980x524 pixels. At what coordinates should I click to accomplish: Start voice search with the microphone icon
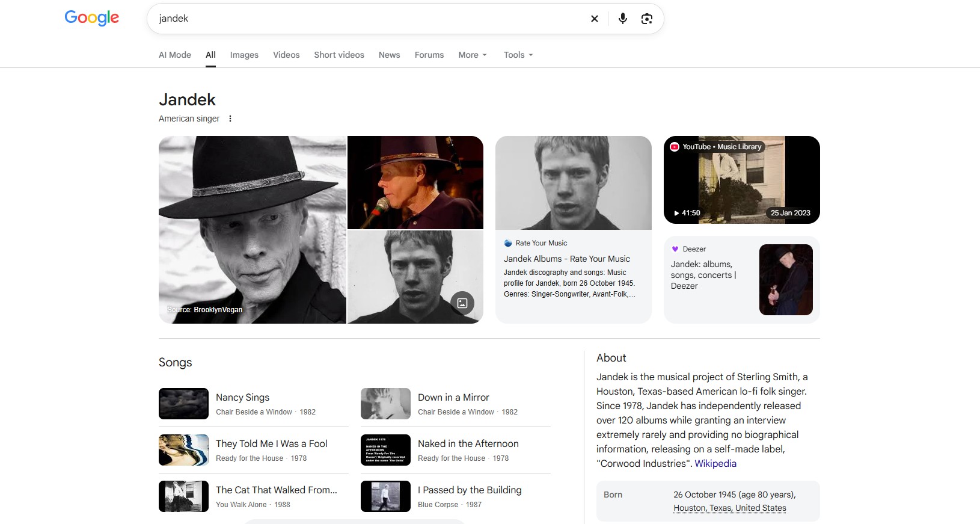pos(622,19)
